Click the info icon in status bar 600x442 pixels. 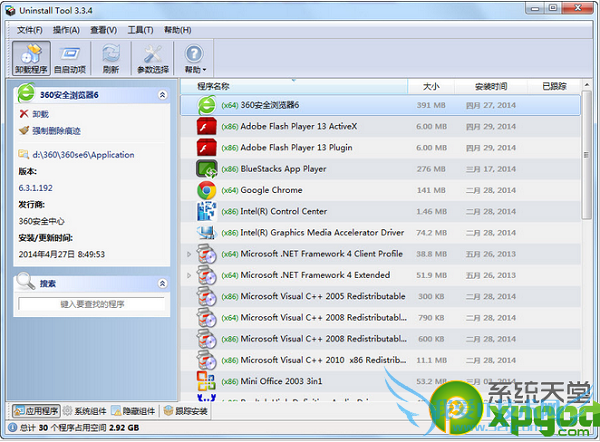click(x=12, y=427)
